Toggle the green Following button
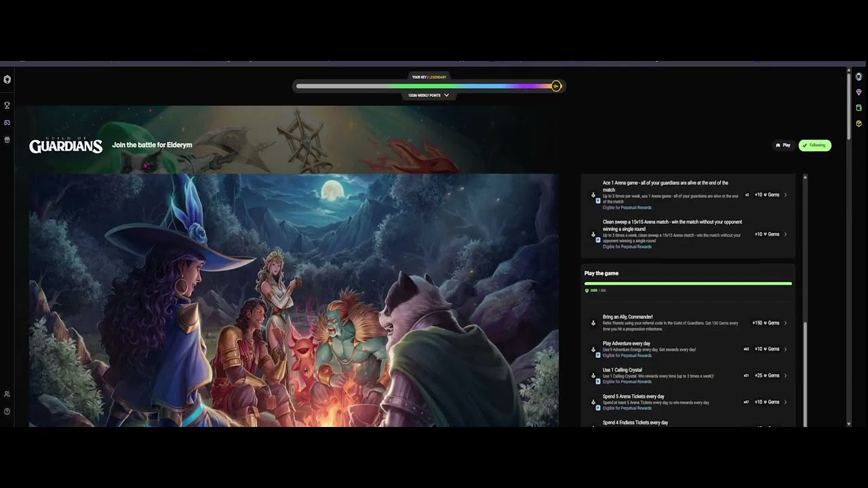Image resolution: width=868 pixels, height=488 pixels. (814, 145)
